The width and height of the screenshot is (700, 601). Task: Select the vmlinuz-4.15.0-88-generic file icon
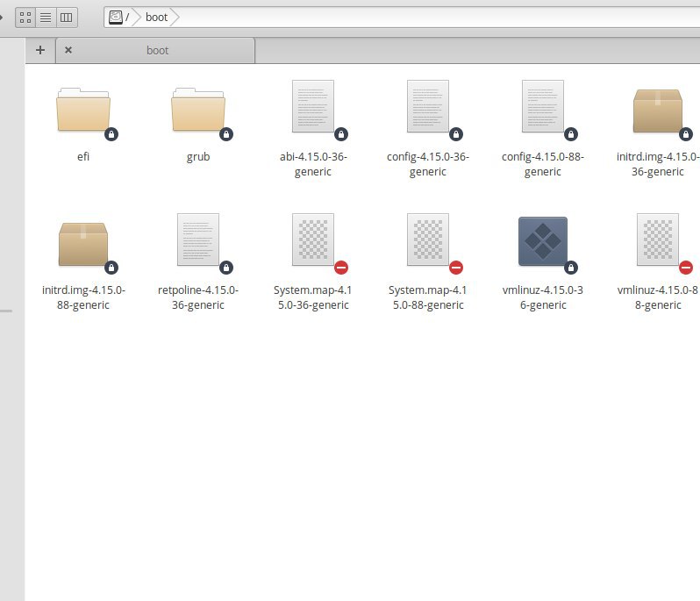658,240
